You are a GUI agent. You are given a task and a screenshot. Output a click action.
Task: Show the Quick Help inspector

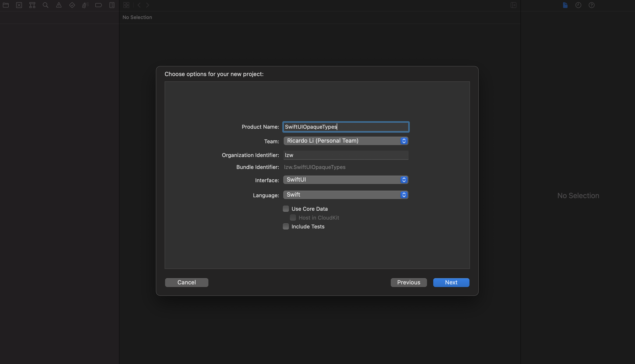pyautogui.click(x=591, y=5)
